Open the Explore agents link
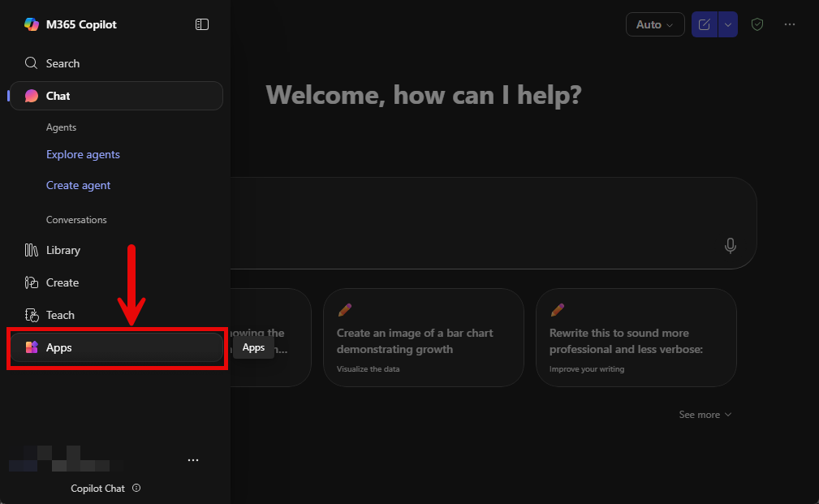Screen dimensions: 819x504 tap(83, 154)
